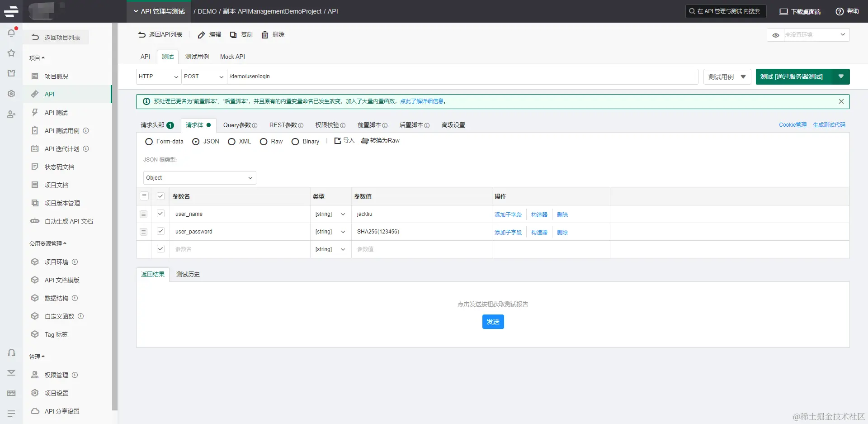Open the POST method dropdown

(204, 76)
